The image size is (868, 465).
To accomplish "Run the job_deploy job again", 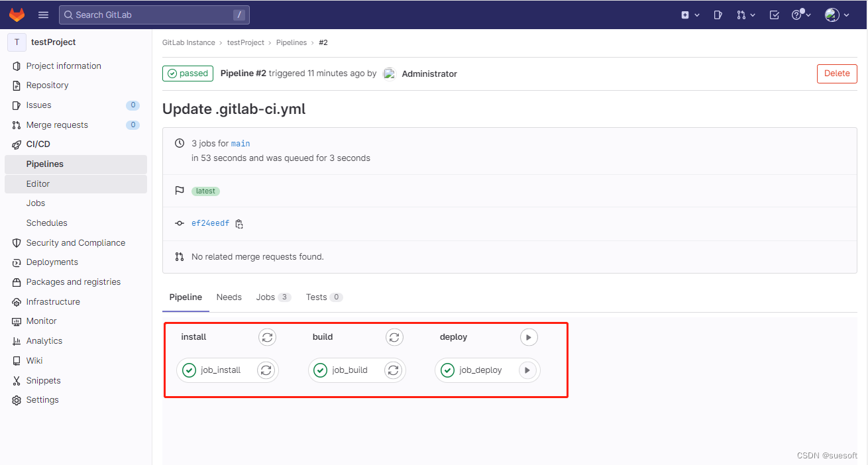I will pos(527,370).
